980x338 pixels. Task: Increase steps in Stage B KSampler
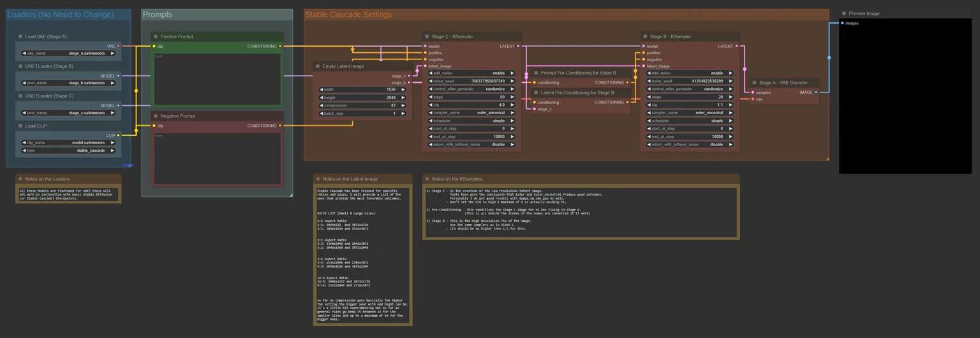[731, 97]
